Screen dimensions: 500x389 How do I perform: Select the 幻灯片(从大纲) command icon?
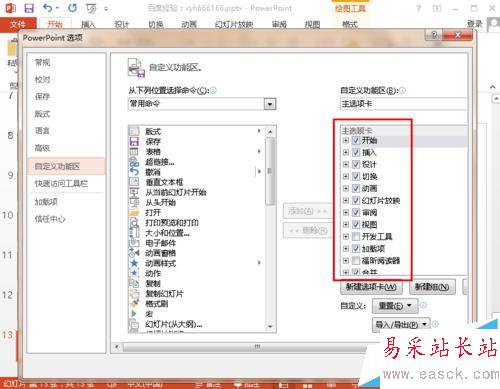[134, 324]
